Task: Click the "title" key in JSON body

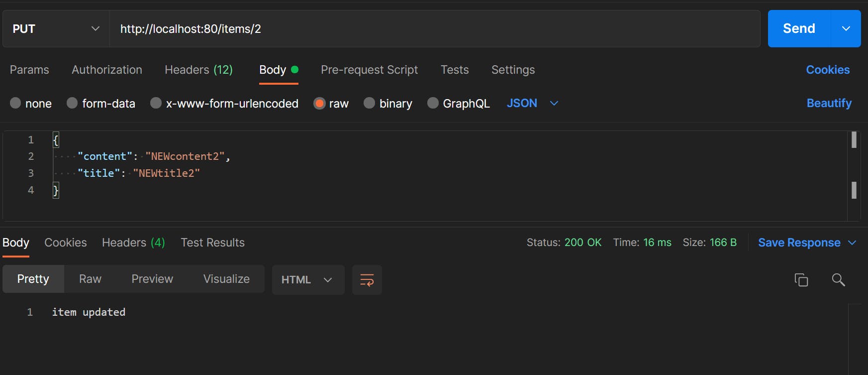Action: coord(98,173)
